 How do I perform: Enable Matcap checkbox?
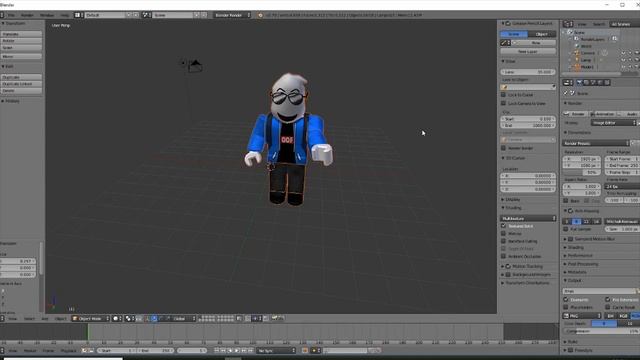504,233
